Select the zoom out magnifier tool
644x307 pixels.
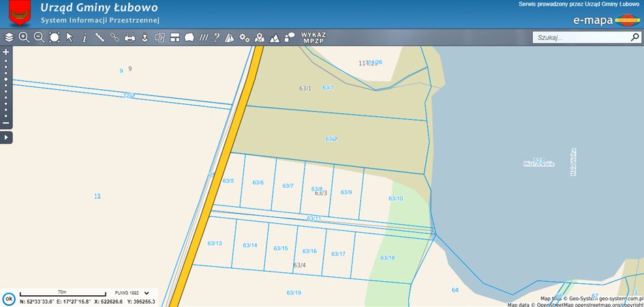coord(39,37)
